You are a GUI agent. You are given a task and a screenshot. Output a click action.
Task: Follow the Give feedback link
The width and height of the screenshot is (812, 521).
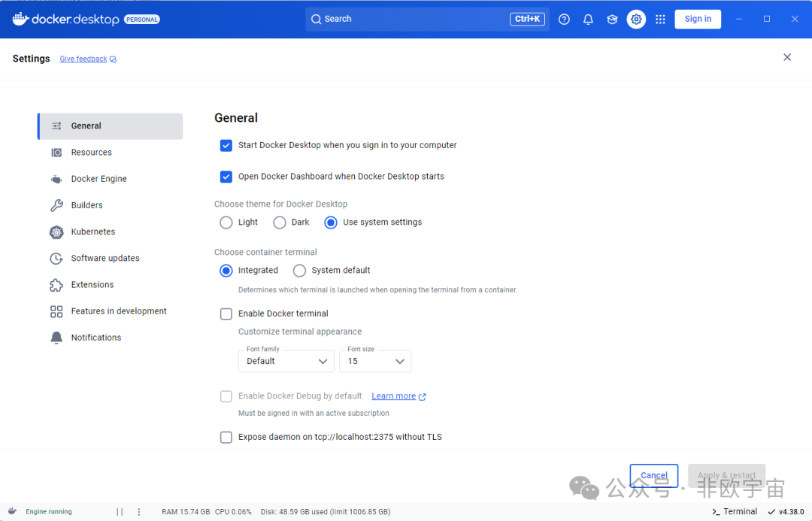coord(83,59)
